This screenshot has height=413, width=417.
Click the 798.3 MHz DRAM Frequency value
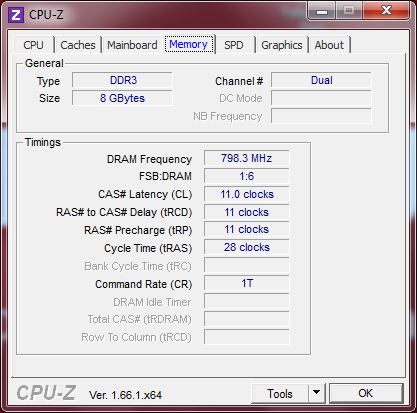tap(247, 158)
